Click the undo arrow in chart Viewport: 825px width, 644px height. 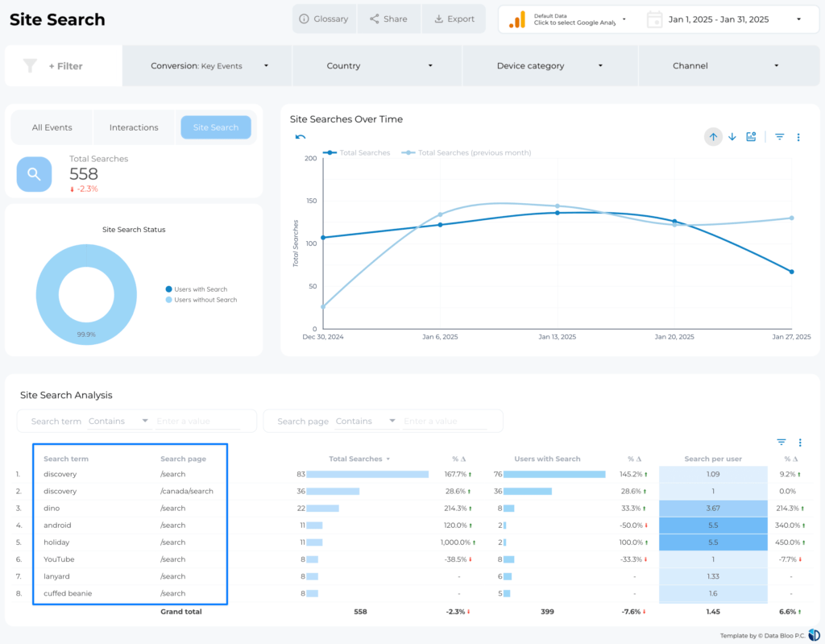pyautogui.click(x=301, y=137)
